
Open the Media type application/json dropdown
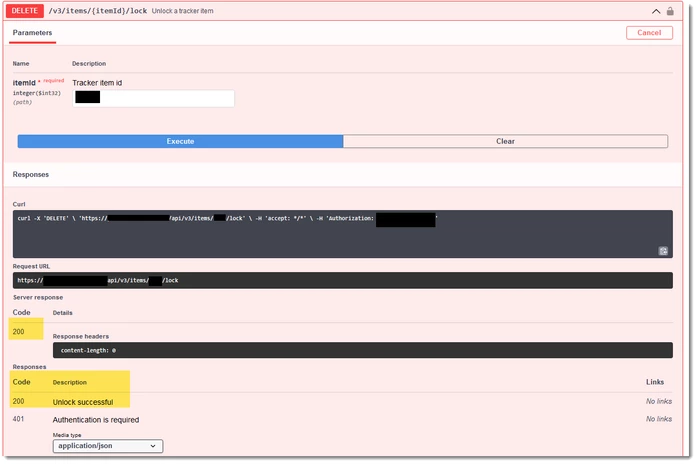(108, 446)
